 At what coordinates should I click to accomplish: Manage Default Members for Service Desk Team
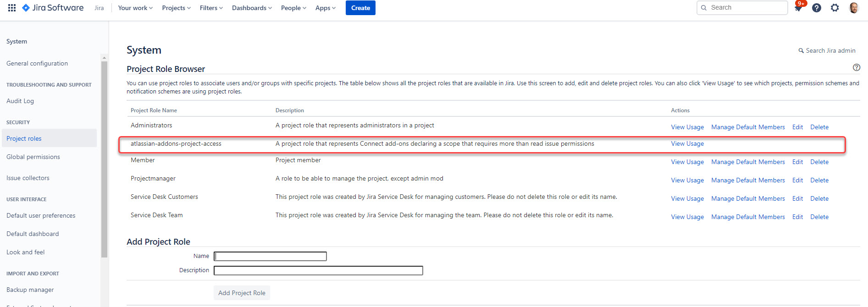[x=748, y=217]
